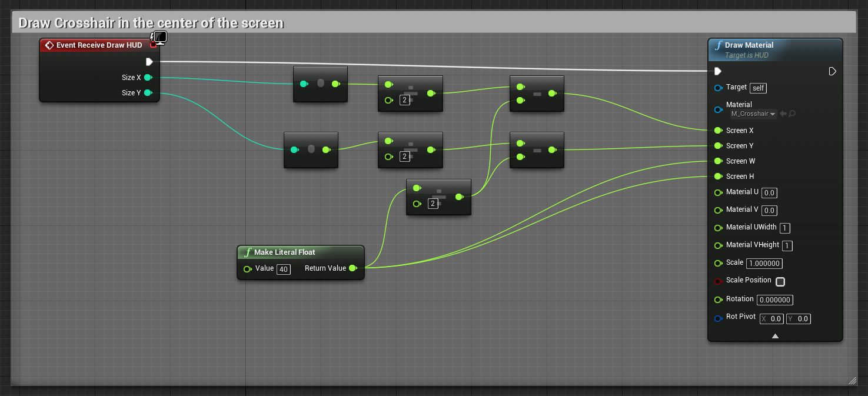Image resolution: width=868 pixels, height=396 pixels.
Task: Click the Rot Pivot X field
Action: tap(771, 319)
